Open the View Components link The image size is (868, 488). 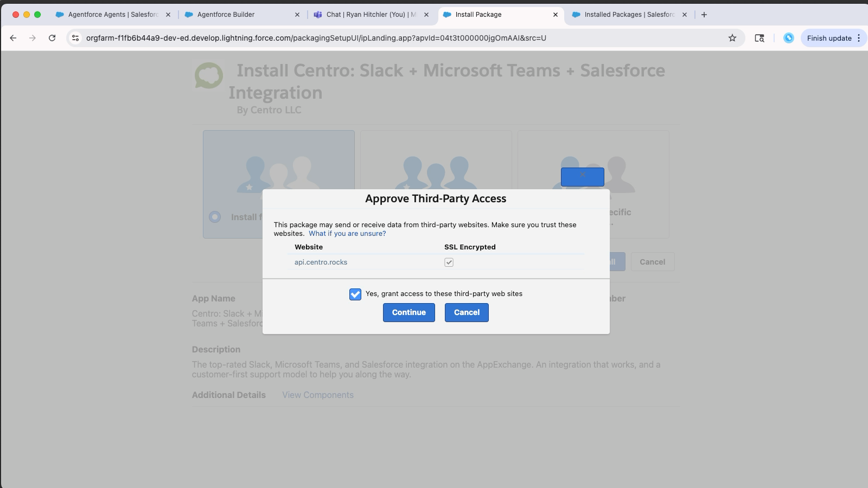pos(318,395)
